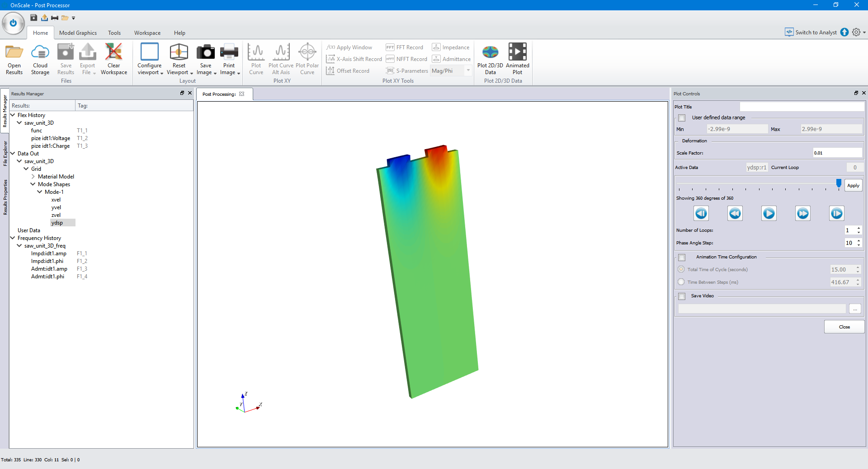Save image with the camera icon

point(206,59)
